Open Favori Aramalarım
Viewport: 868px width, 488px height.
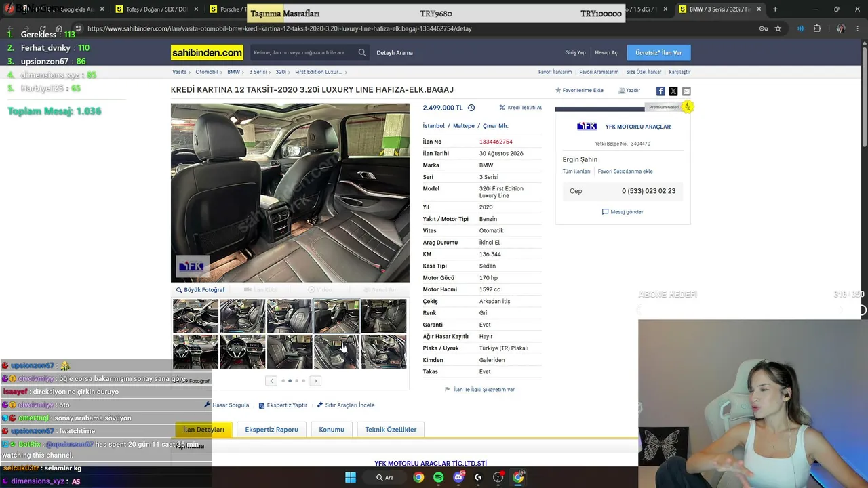point(599,72)
